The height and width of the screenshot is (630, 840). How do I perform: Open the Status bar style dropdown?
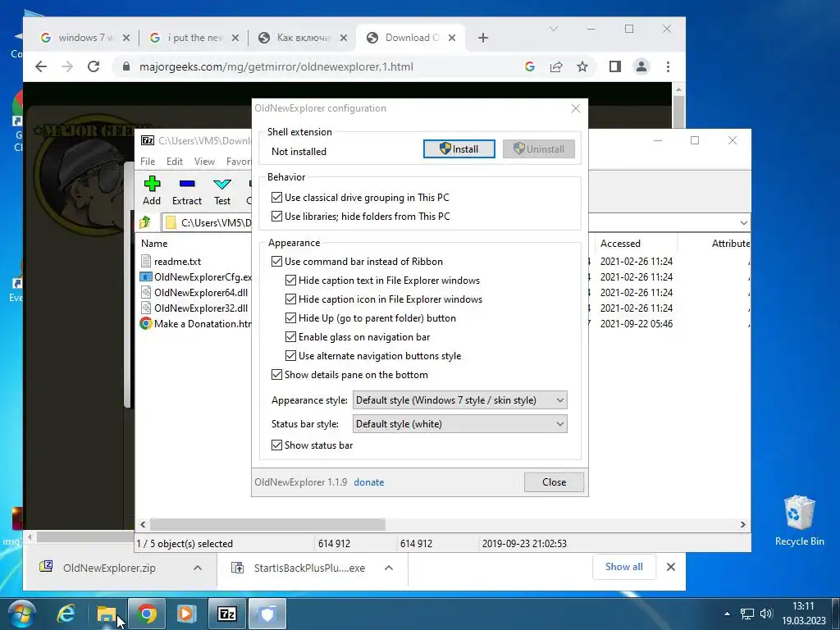coord(459,424)
